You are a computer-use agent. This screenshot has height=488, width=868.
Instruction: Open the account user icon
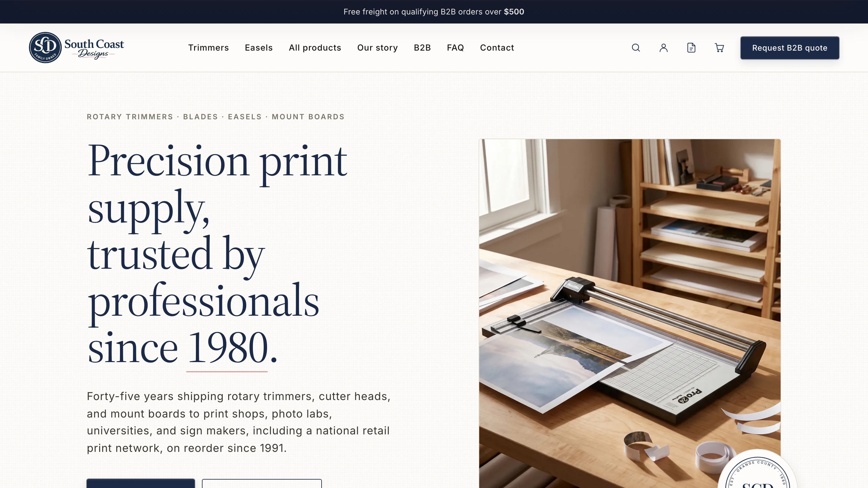pyautogui.click(x=663, y=48)
